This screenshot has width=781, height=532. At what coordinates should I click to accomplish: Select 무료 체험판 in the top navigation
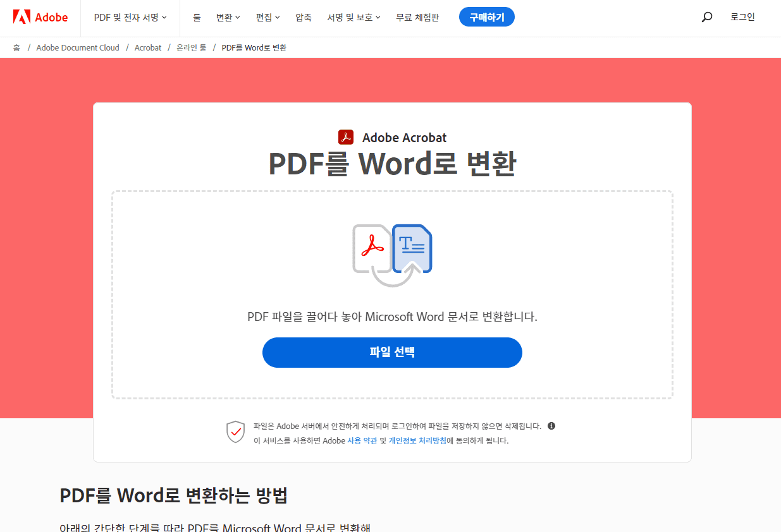[417, 18]
